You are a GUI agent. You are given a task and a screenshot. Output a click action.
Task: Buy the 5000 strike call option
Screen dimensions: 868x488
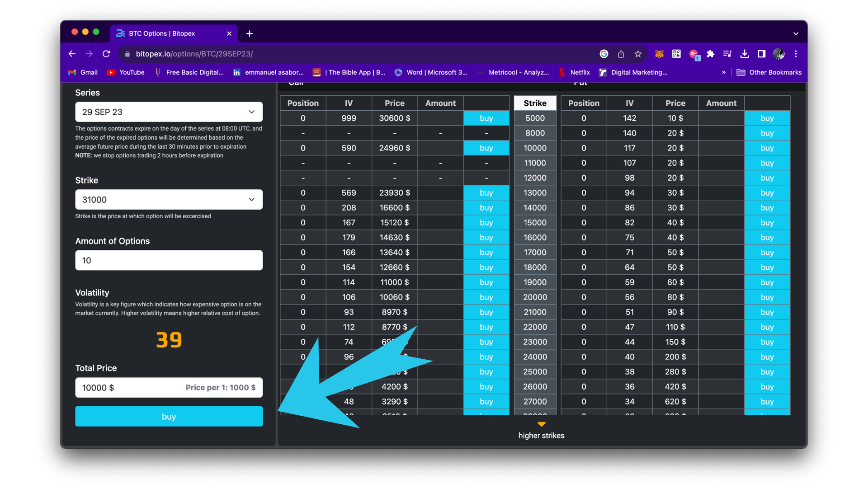click(x=486, y=118)
